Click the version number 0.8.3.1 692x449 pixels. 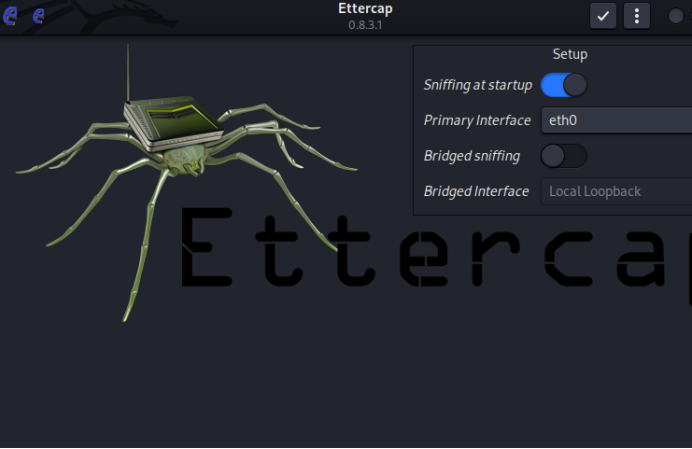click(x=365, y=25)
